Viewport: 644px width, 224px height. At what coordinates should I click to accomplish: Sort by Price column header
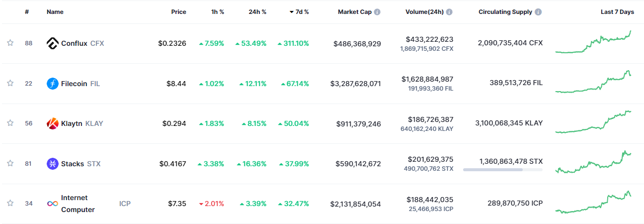pyautogui.click(x=179, y=12)
